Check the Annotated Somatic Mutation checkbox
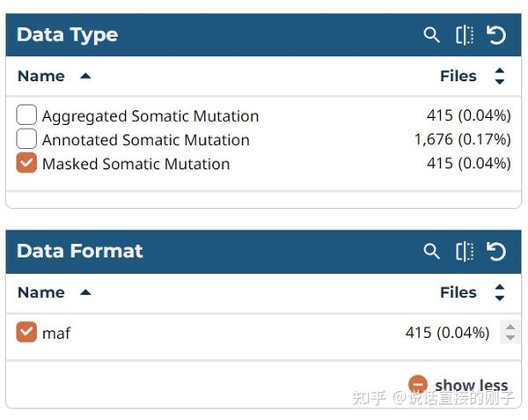 tap(26, 138)
